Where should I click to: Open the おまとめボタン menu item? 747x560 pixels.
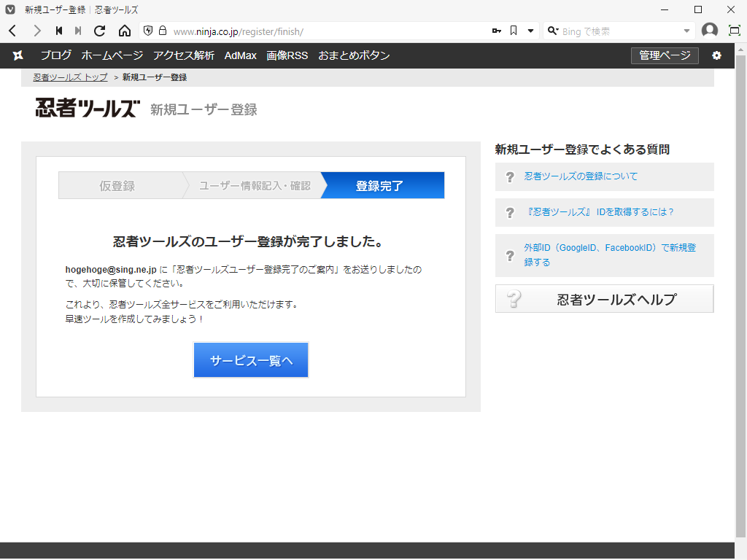(354, 55)
